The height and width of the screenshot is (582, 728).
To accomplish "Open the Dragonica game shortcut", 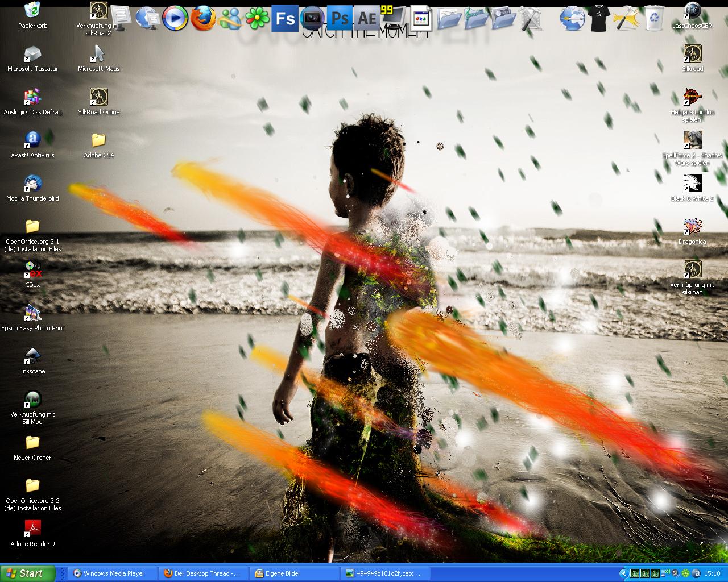I will click(x=692, y=227).
